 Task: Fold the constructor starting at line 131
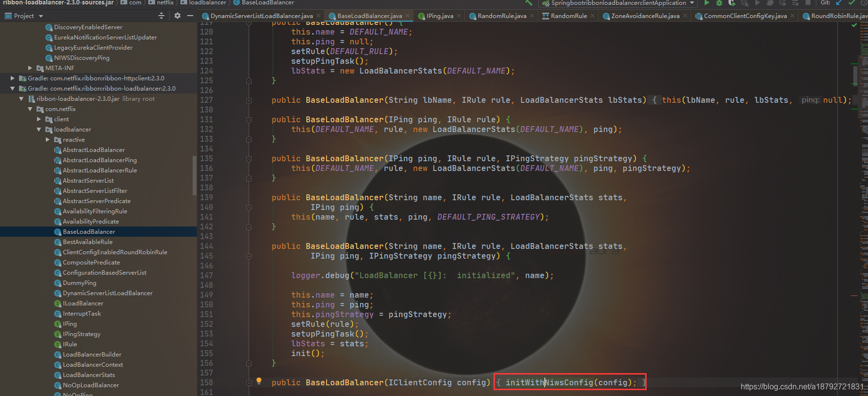point(249,120)
